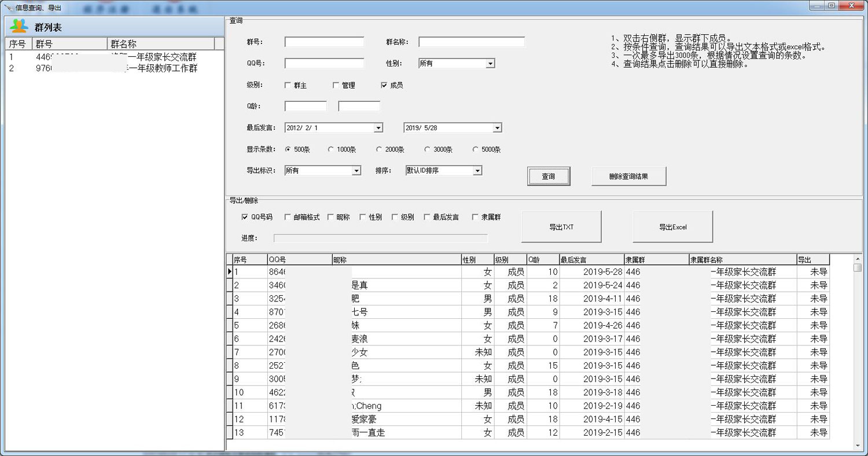The width and height of the screenshot is (868, 456).
Task: Check the 群主 level checkbox
Action: (288, 85)
